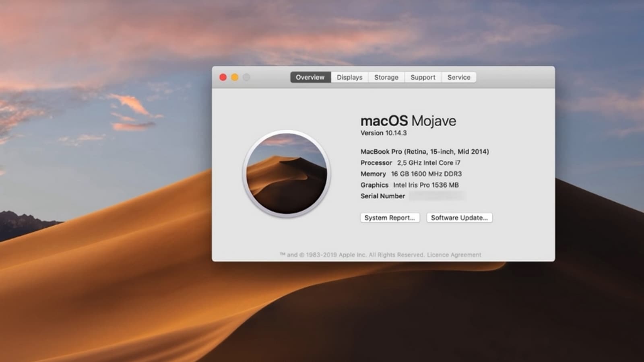Select the Overview tab

(x=310, y=77)
